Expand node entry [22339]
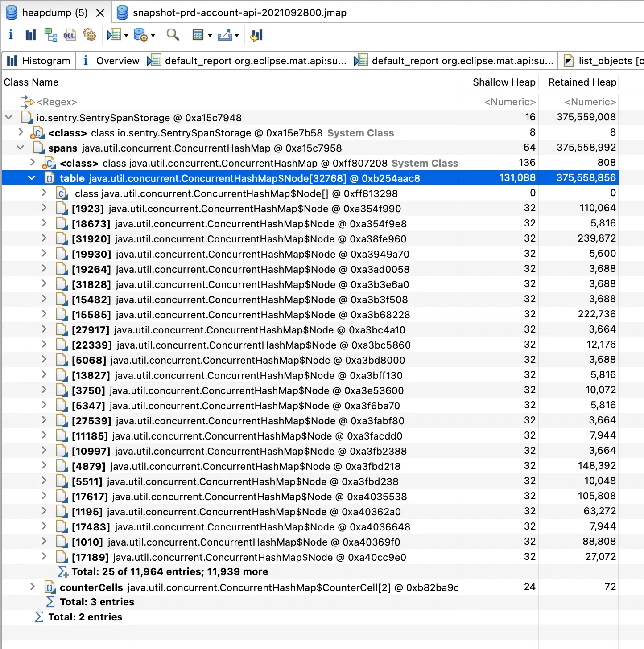Screen dimensions: 644x649 pyautogui.click(x=44, y=344)
